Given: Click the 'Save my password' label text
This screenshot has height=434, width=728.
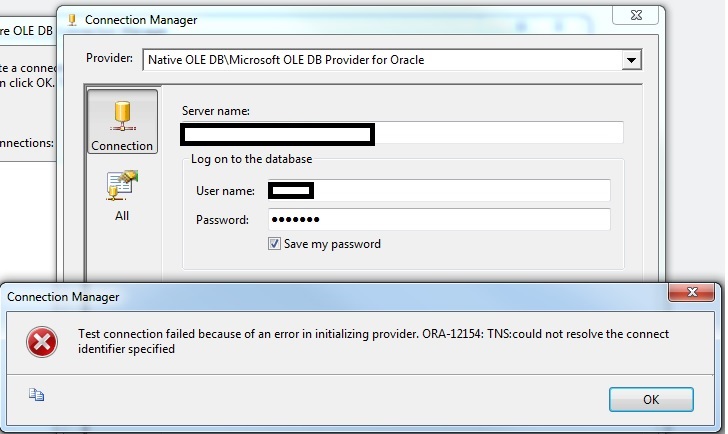Looking at the screenshot, I should pos(332,244).
